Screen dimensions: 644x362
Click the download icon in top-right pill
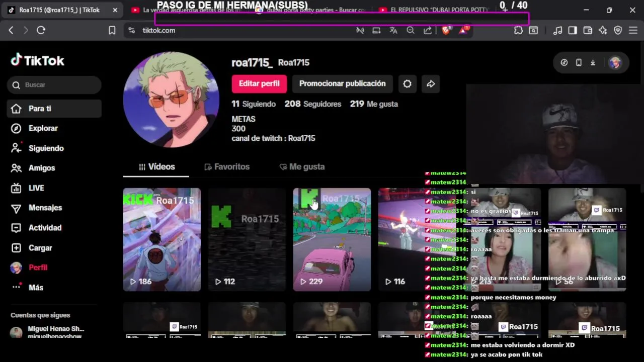point(593,62)
